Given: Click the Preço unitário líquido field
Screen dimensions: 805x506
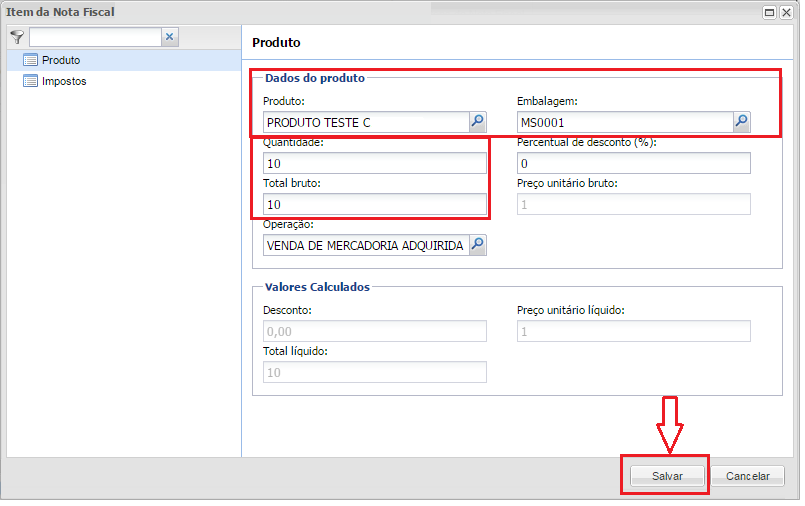Looking at the screenshot, I should click(x=634, y=331).
